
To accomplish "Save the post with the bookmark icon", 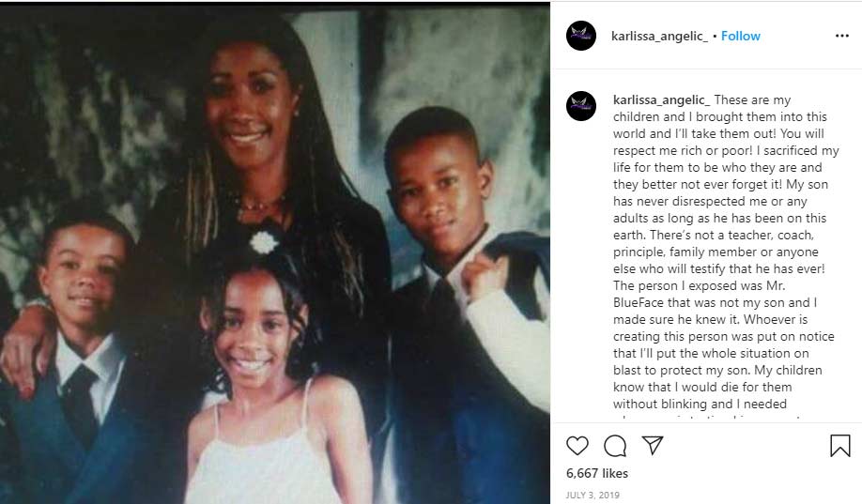I will pos(840,445).
